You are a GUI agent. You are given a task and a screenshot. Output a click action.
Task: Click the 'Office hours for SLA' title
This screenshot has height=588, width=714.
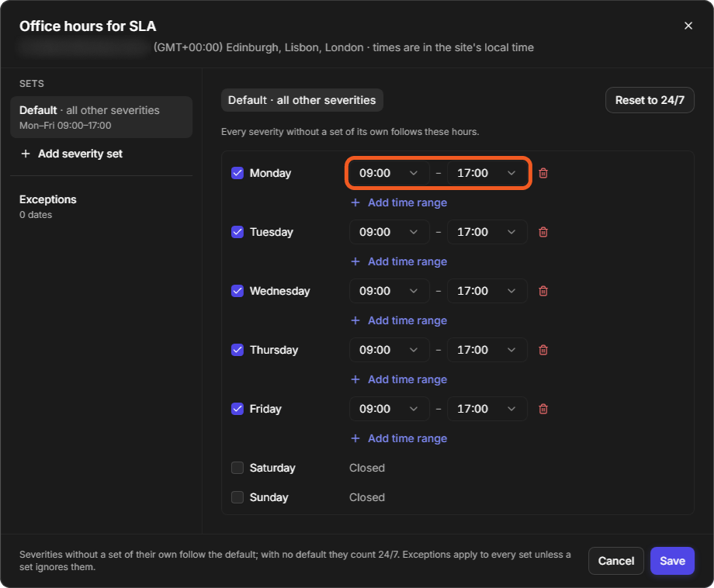tap(88, 26)
